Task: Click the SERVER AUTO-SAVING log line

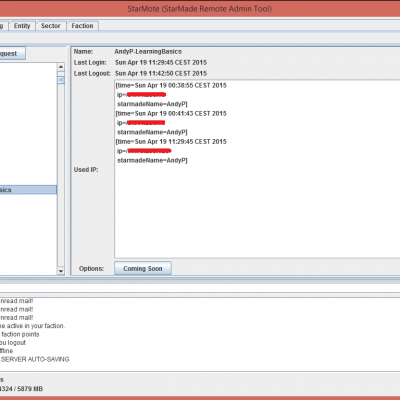Action: 35,359
